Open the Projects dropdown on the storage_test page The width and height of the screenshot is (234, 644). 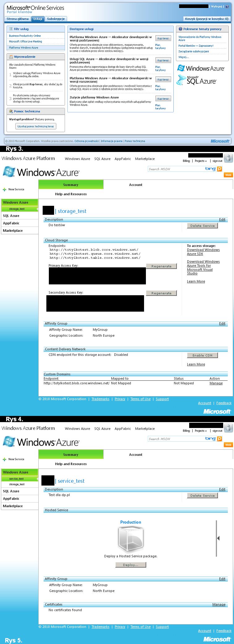pyautogui.click(x=201, y=161)
